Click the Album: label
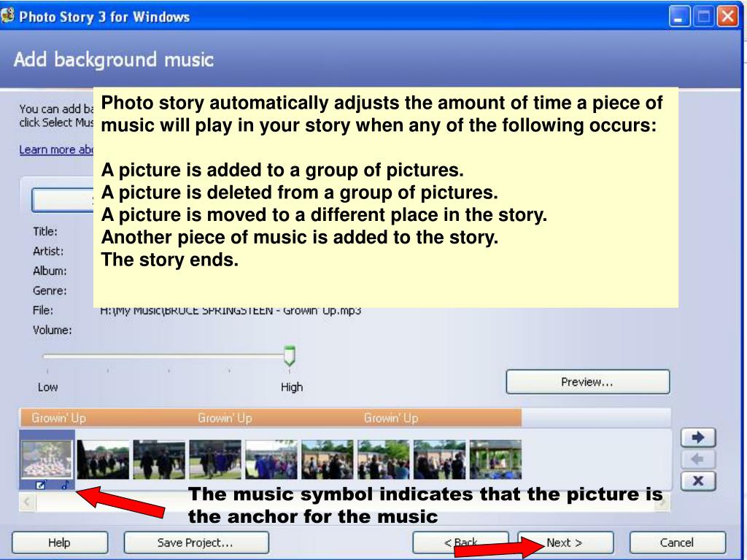 (x=50, y=271)
